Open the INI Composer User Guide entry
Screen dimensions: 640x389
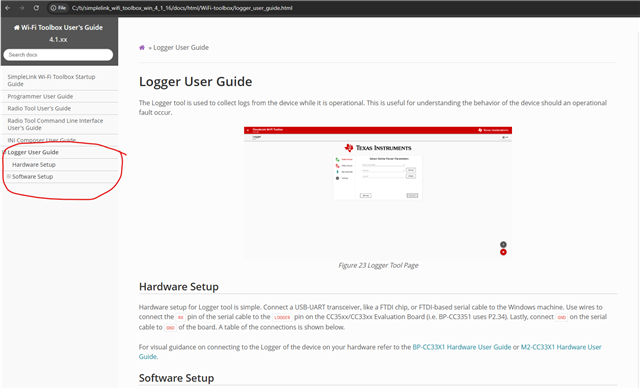coord(42,140)
